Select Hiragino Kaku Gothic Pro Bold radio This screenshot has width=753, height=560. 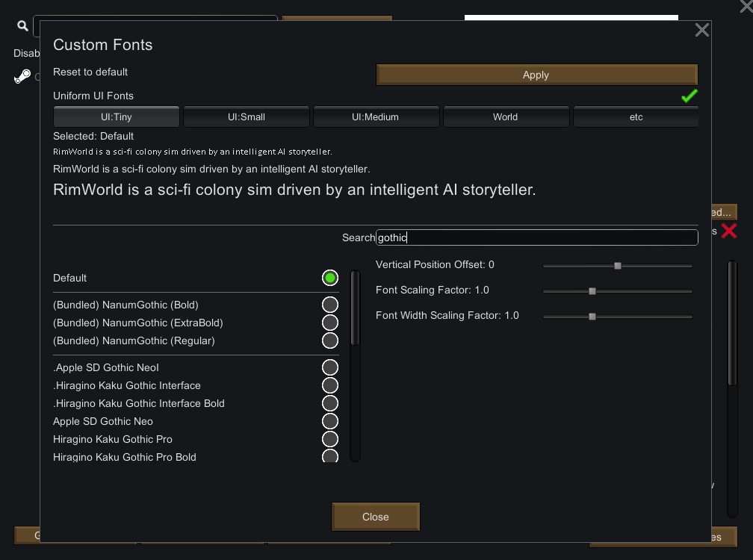coord(330,456)
